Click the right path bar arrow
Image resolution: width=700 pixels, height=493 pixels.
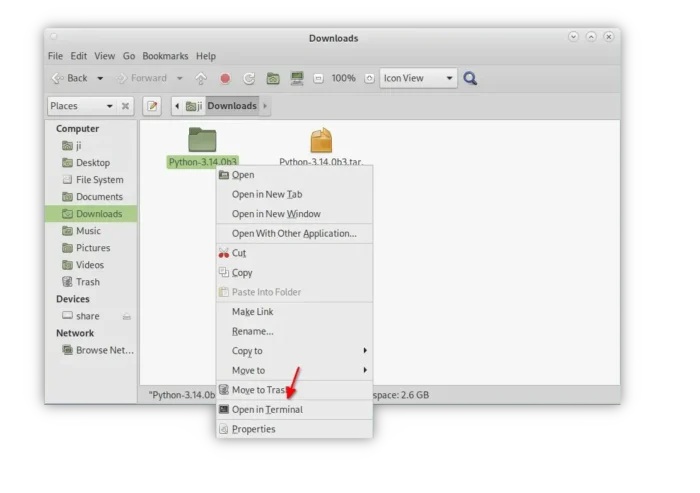point(265,106)
